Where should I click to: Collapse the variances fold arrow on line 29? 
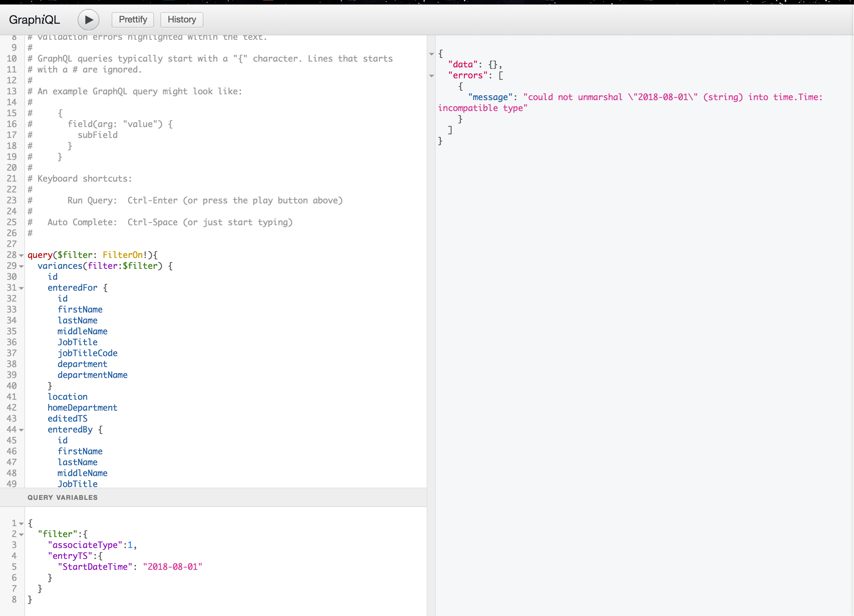[21, 267]
